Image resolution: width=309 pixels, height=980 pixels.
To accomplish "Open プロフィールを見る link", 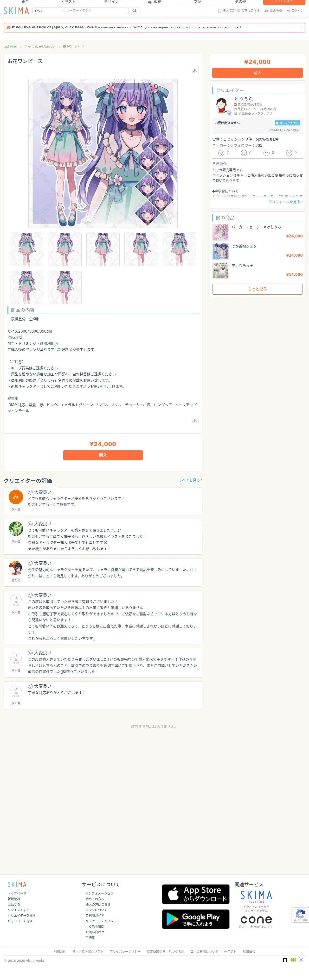I will (x=285, y=202).
